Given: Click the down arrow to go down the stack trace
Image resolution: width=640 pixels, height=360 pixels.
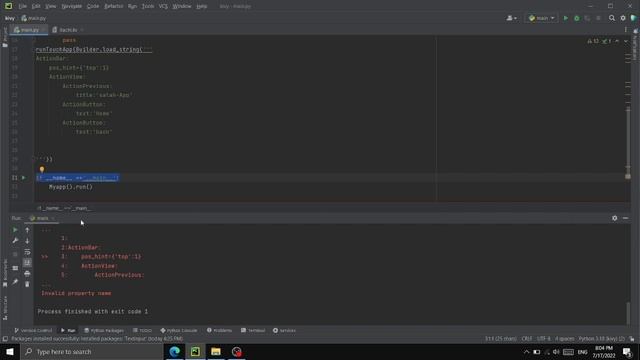Looking at the screenshot, I should (27, 240).
